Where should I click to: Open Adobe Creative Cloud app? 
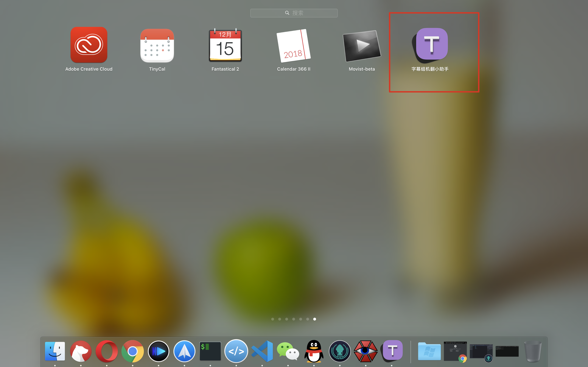tap(89, 45)
